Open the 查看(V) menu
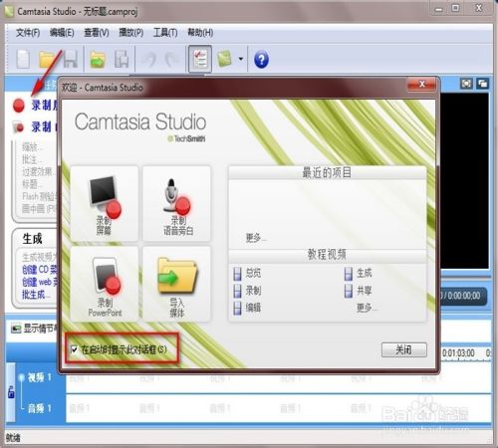The height and width of the screenshot is (448, 498). pyautogui.click(x=97, y=33)
